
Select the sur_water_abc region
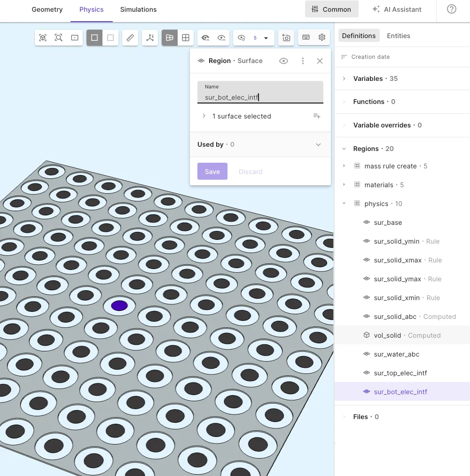pyautogui.click(x=402, y=354)
